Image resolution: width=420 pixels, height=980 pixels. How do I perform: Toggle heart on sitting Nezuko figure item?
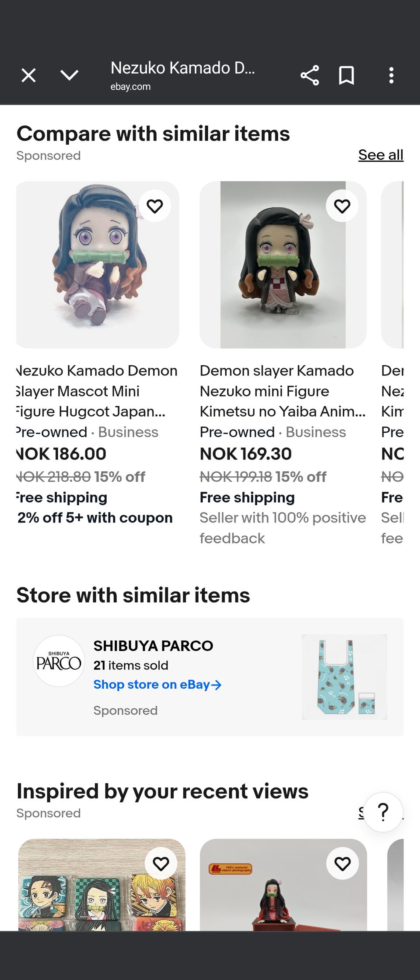(x=342, y=864)
